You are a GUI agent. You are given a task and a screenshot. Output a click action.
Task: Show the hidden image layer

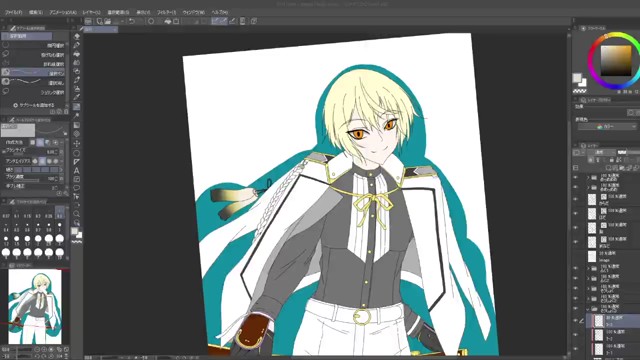576,256
